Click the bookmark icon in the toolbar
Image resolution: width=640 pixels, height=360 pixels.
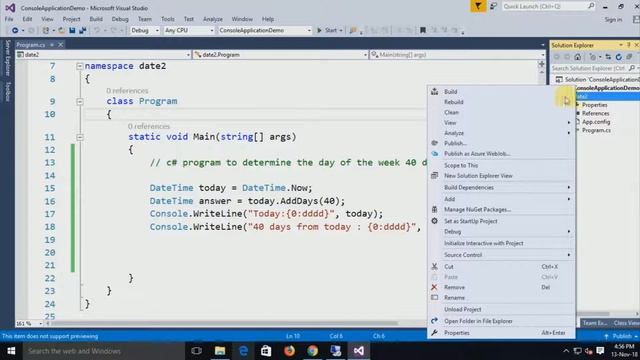(423, 30)
